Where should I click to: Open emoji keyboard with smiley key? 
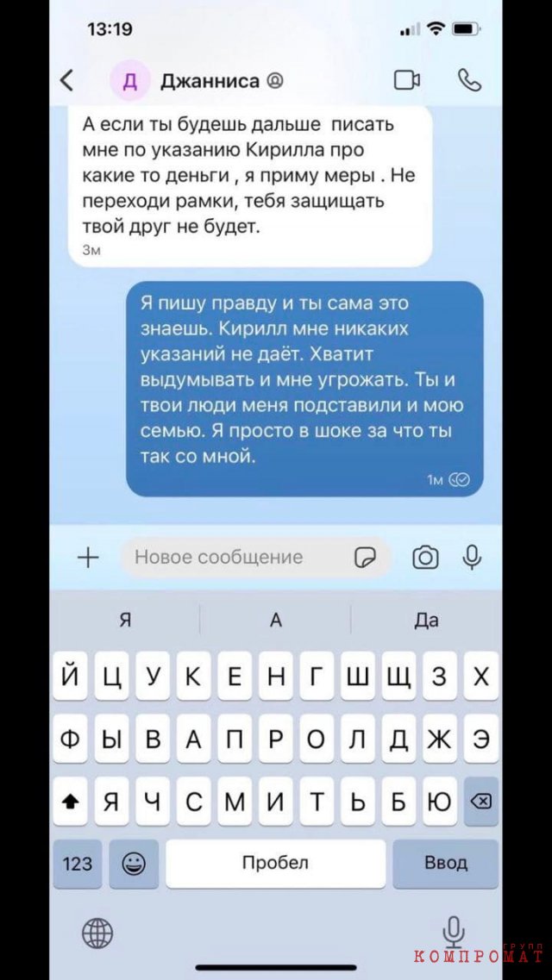134,864
